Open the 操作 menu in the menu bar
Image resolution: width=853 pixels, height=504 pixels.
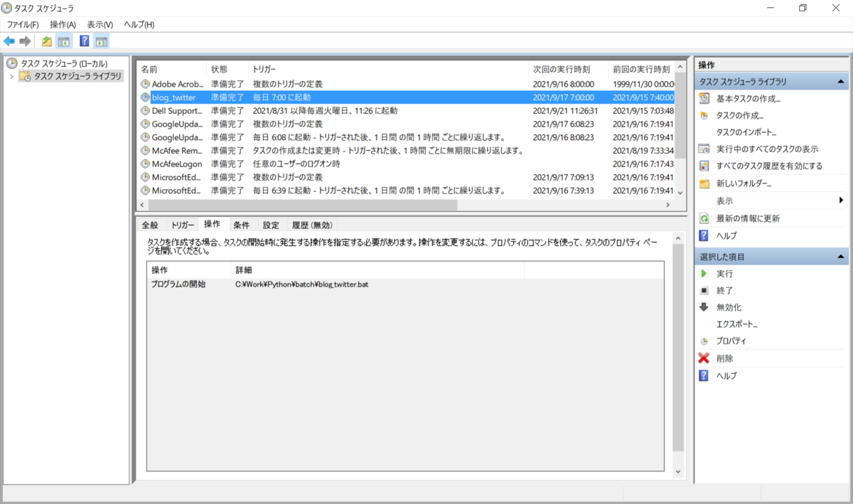(x=63, y=24)
